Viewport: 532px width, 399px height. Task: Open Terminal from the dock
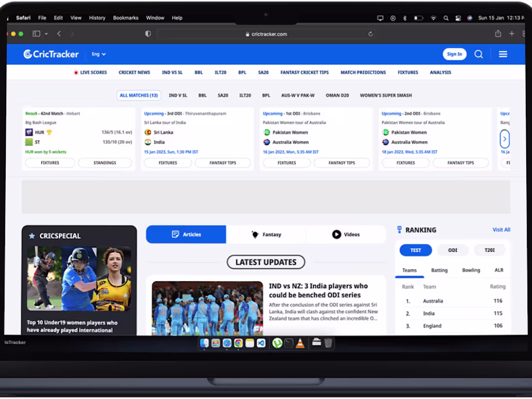point(289,343)
